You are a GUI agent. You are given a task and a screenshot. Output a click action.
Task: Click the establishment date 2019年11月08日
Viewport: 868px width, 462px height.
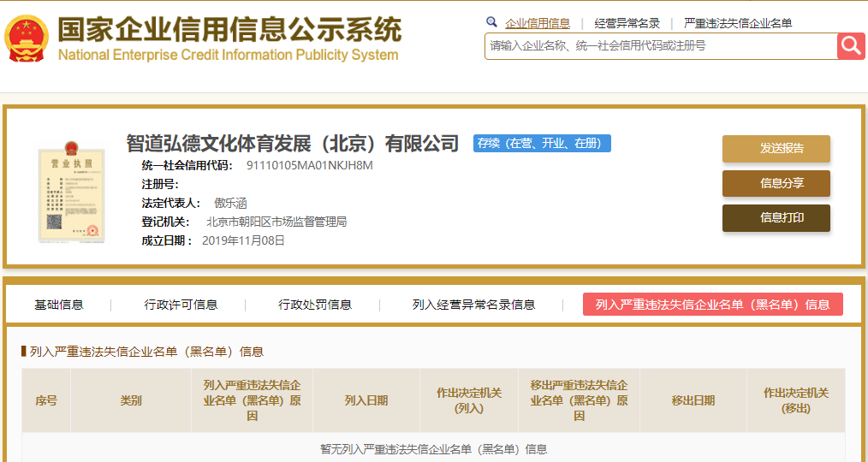click(x=244, y=240)
